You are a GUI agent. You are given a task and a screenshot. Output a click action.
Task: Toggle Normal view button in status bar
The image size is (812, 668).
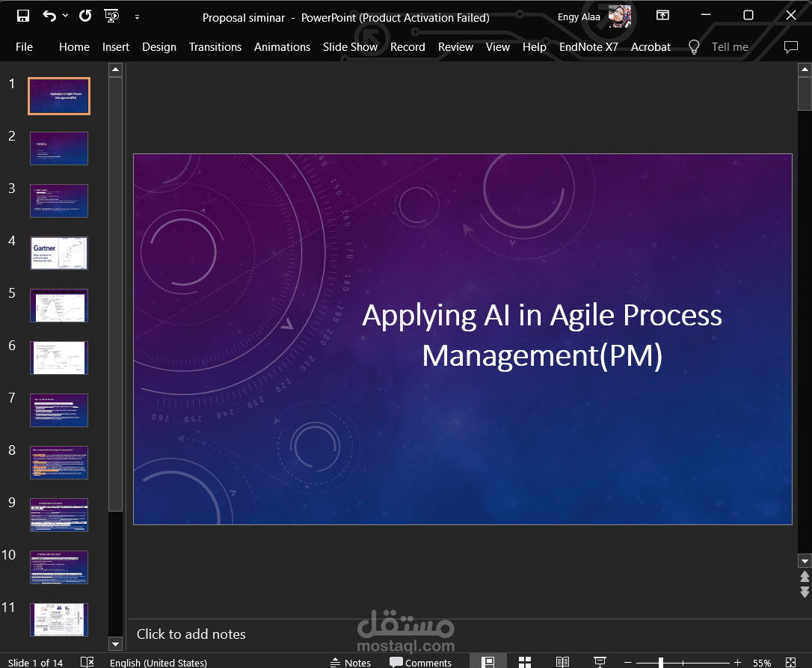(x=487, y=662)
